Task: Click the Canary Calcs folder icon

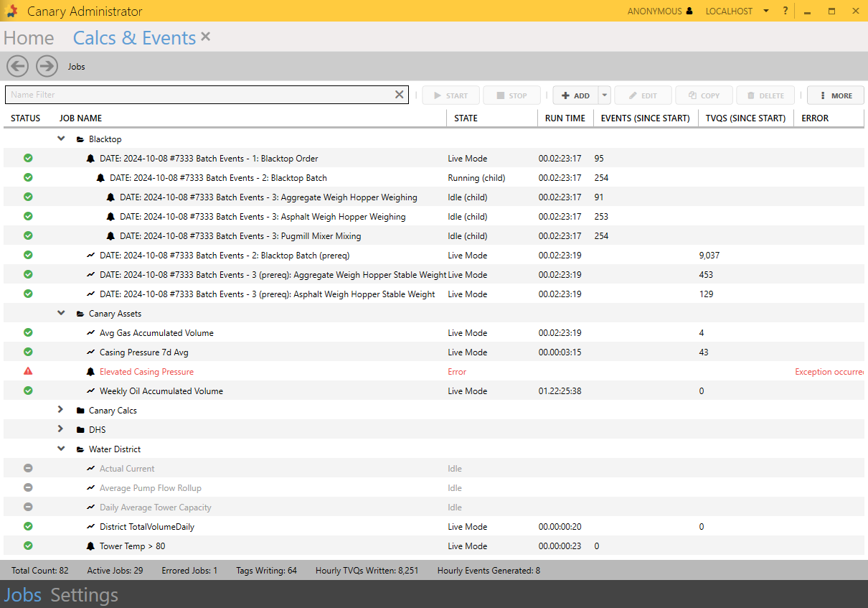Action: (x=80, y=411)
